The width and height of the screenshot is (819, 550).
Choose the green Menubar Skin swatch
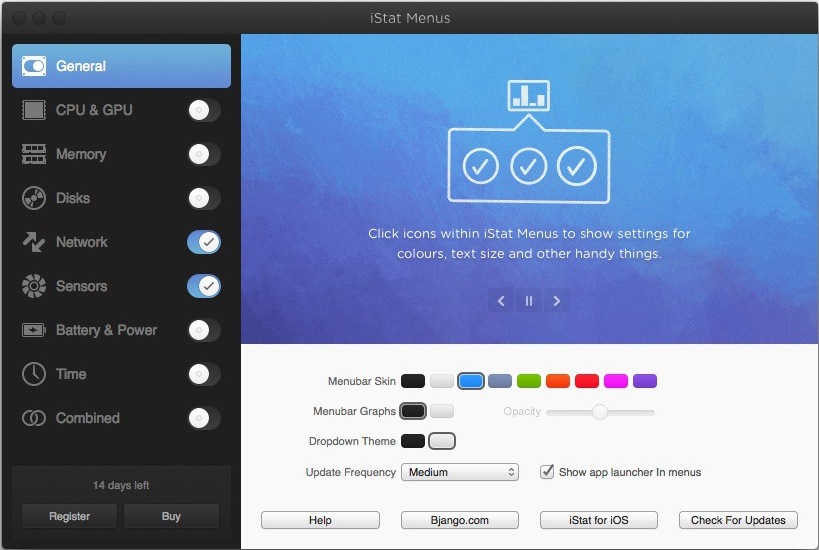tap(529, 381)
